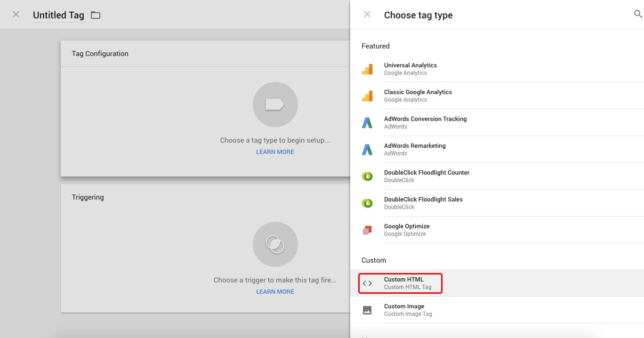Close the Untitled Tag editor
Screen dimensions: 644x338
[x=16, y=15]
